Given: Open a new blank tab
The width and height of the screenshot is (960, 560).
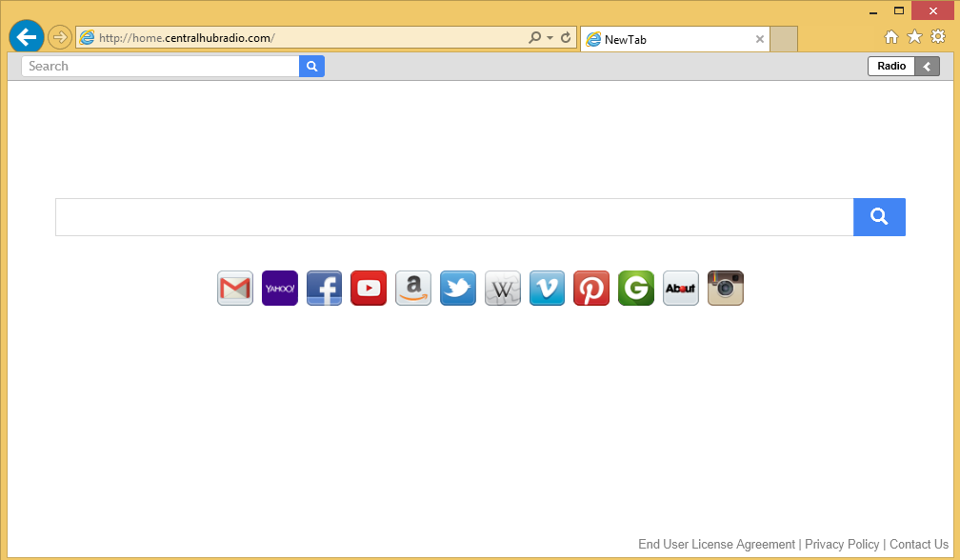Looking at the screenshot, I should (x=784, y=39).
